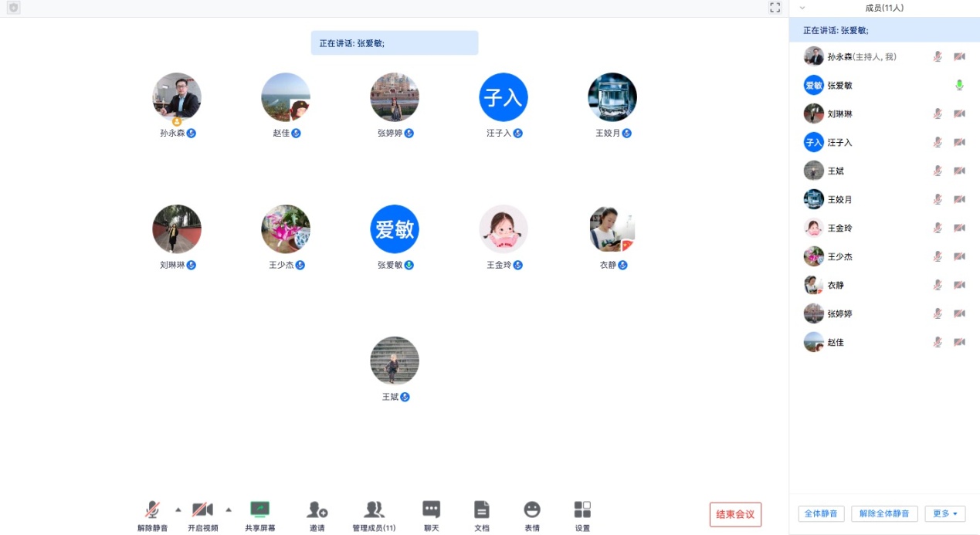Screen dimensions: 980x535
Task: Open Manage Members (管理成员) panel
Action: [374, 510]
